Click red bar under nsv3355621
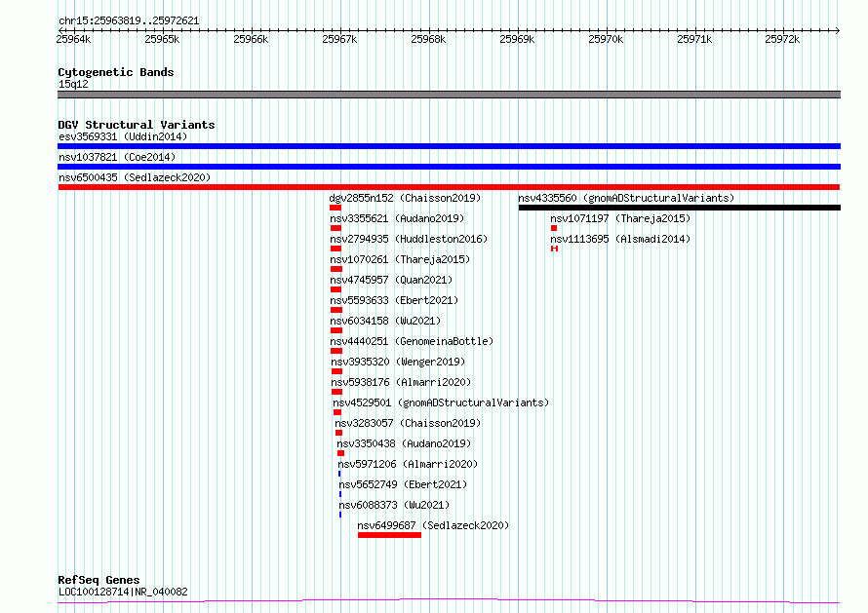 click(336, 228)
